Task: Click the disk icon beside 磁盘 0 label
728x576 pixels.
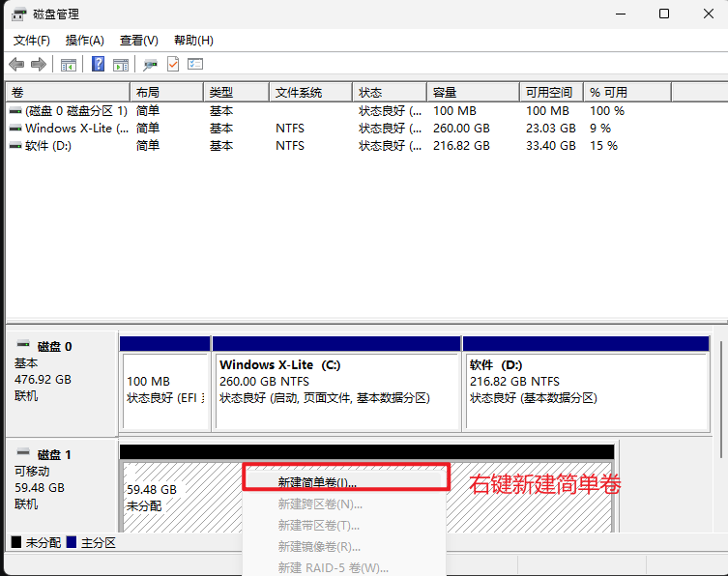Action: [23, 344]
